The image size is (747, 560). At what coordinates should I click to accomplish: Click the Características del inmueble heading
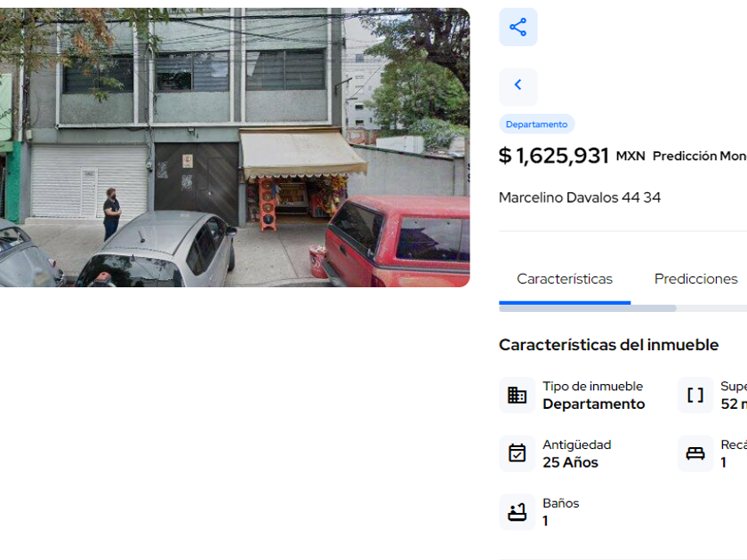tap(608, 345)
